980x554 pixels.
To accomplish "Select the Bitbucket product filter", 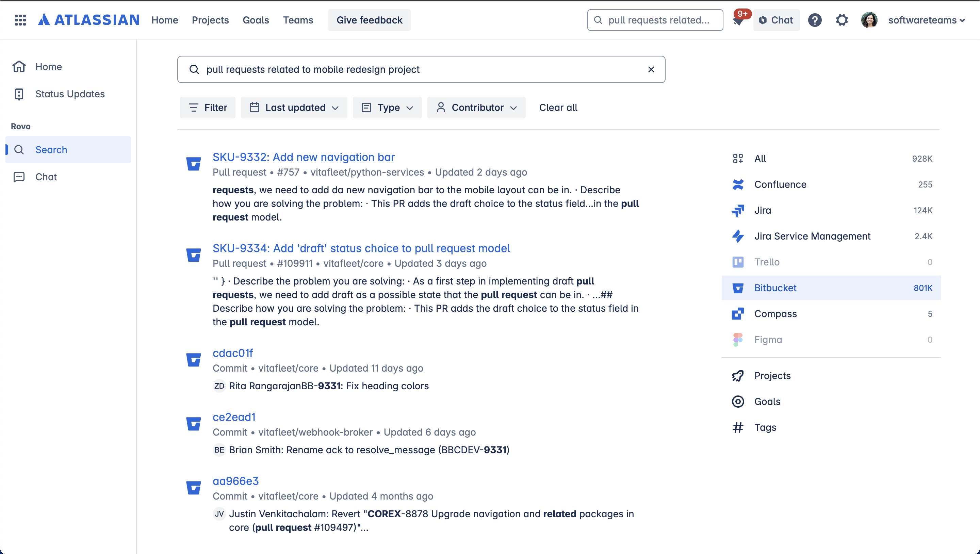I will [775, 288].
